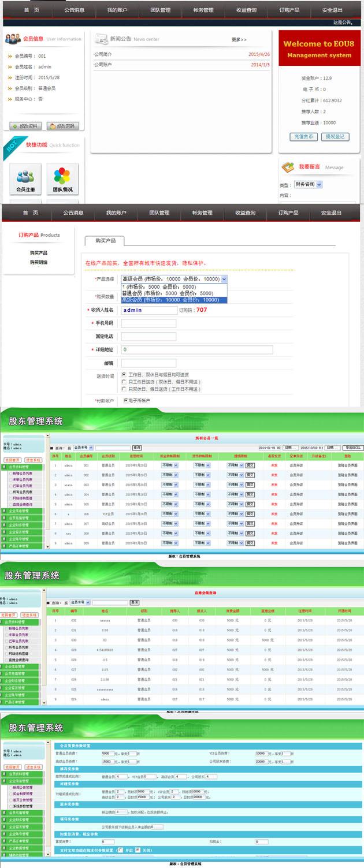Select 工作日、双休日与假日均可送货 delivery option
The image size is (364, 868).
124,375
